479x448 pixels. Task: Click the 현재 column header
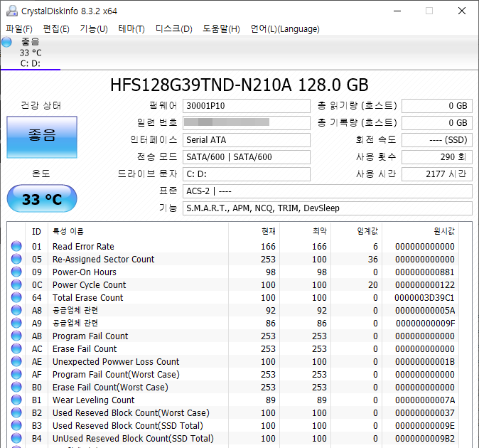pyautogui.click(x=254, y=231)
